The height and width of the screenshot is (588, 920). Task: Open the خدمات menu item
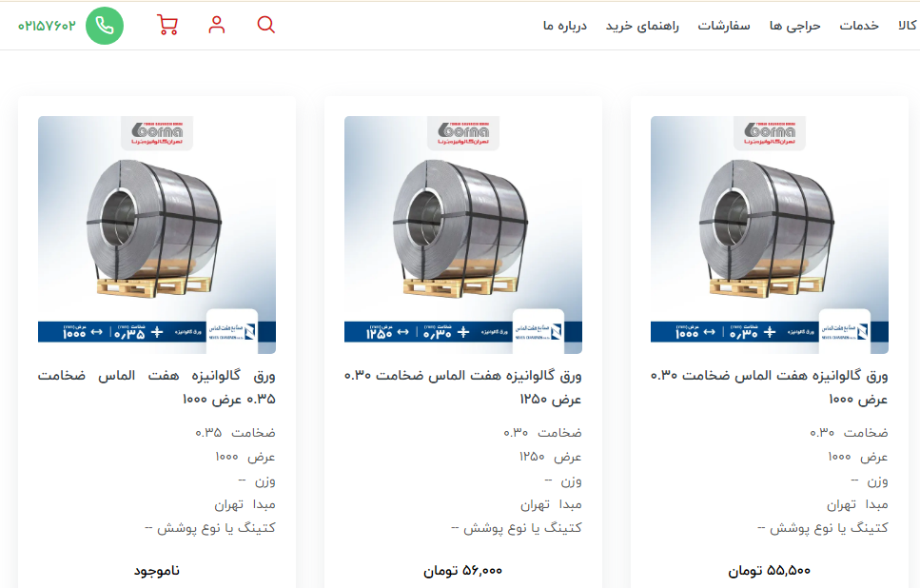[x=859, y=26]
